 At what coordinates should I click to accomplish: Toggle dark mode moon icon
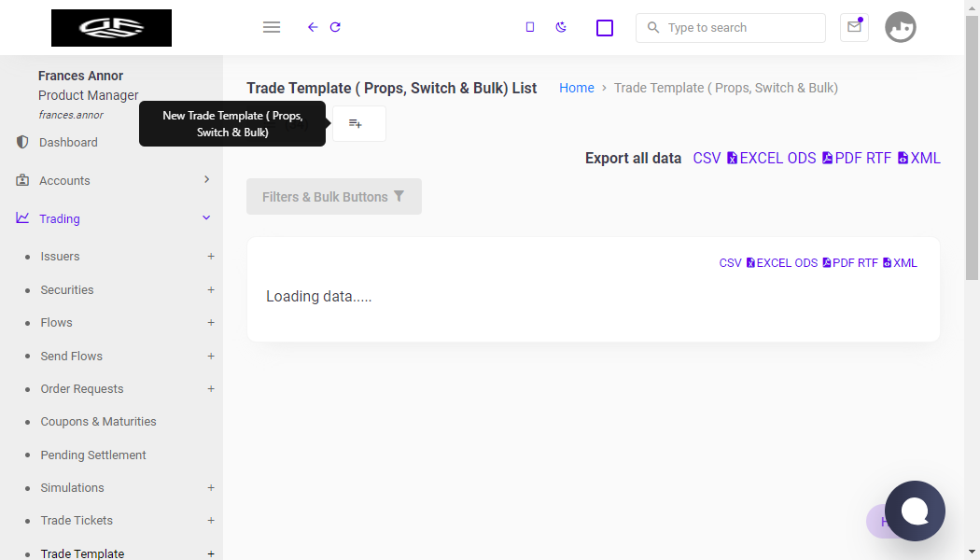click(561, 27)
